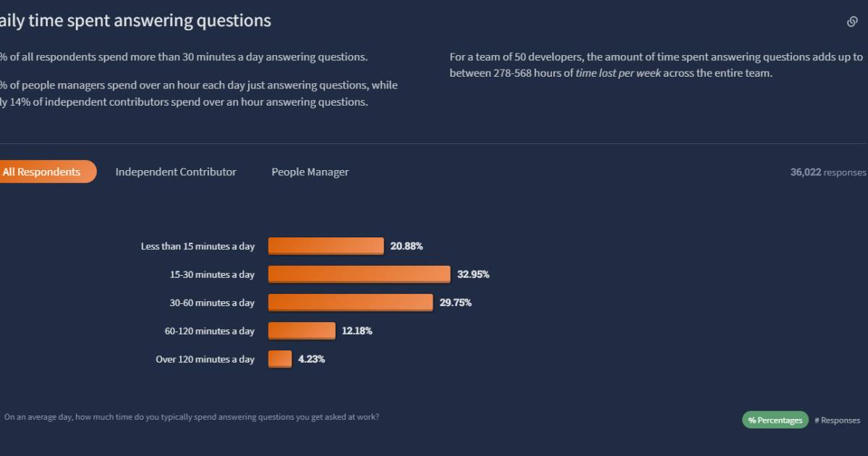
Task: Click the 29.75% value label
Action: (x=456, y=303)
